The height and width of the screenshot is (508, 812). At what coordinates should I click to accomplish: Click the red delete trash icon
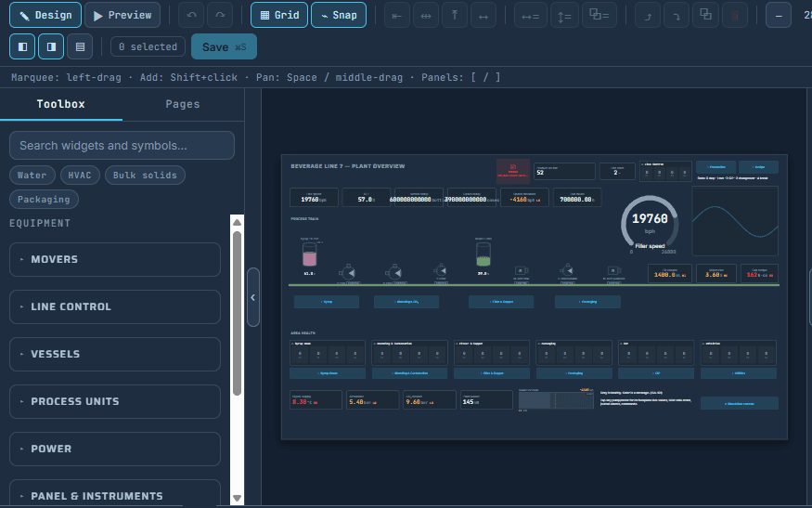click(x=734, y=15)
